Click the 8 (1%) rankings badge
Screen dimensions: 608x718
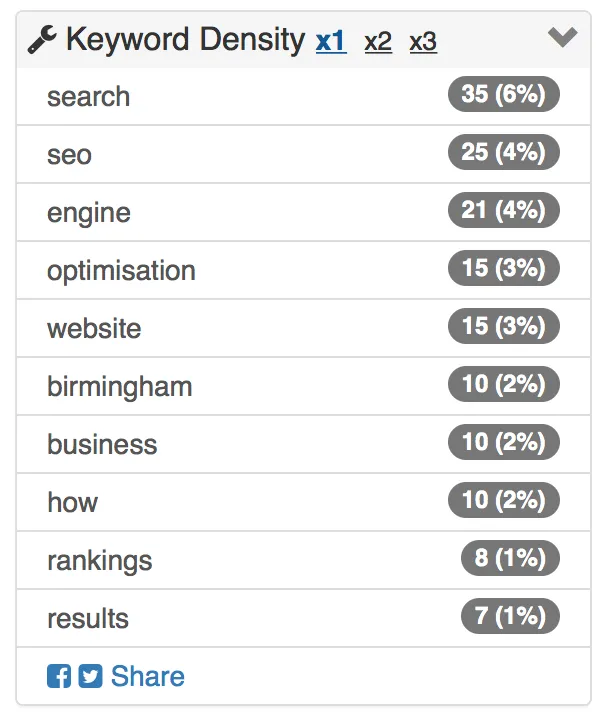(x=510, y=558)
